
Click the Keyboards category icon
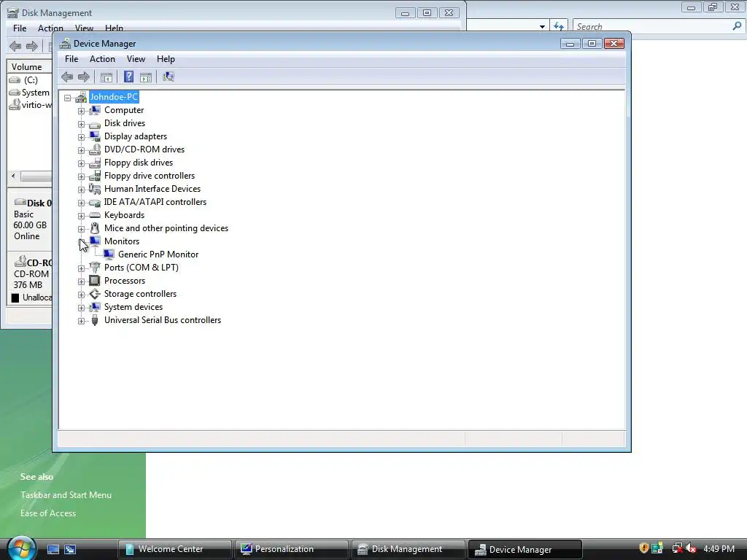95,215
